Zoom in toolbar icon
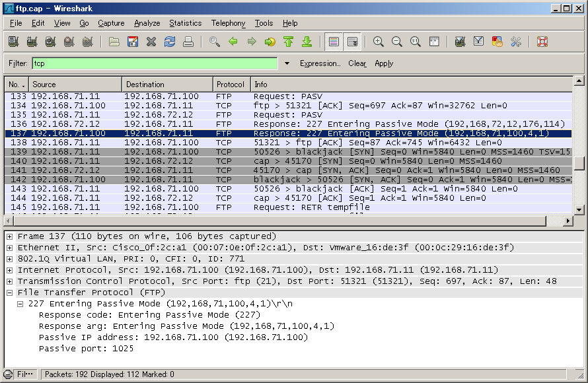Image resolution: width=588 pixels, height=383 pixels. pyautogui.click(x=379, y=42)
